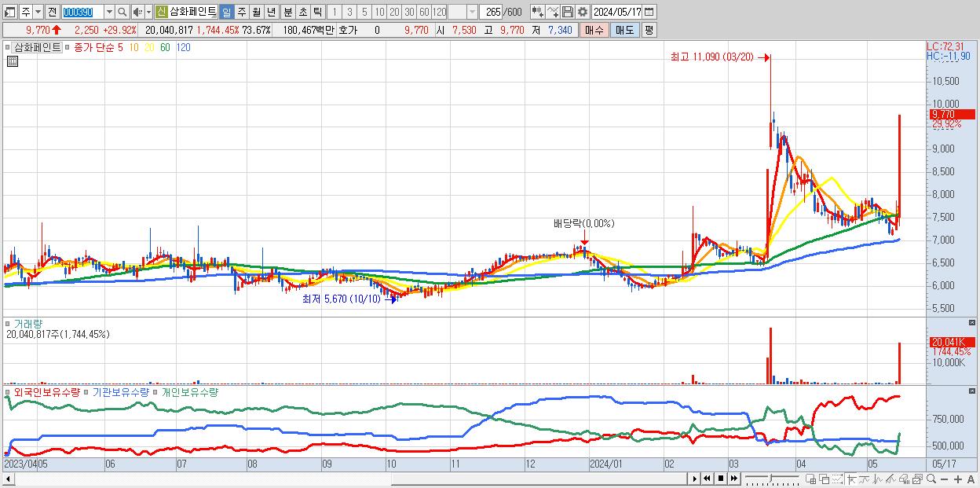The height and width of the screenshot is (488, 980).
Task: Click the letter A text icon
Action: tap(971, 479)
